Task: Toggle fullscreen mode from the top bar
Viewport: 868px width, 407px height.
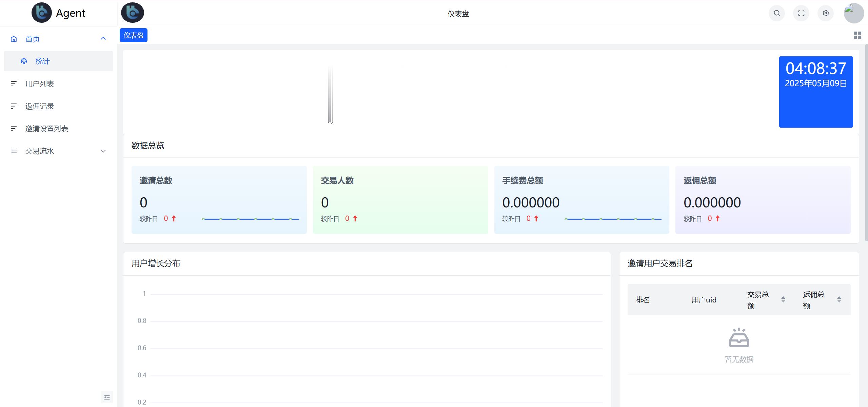Action: pyautogui.click(x=801, y=13)
